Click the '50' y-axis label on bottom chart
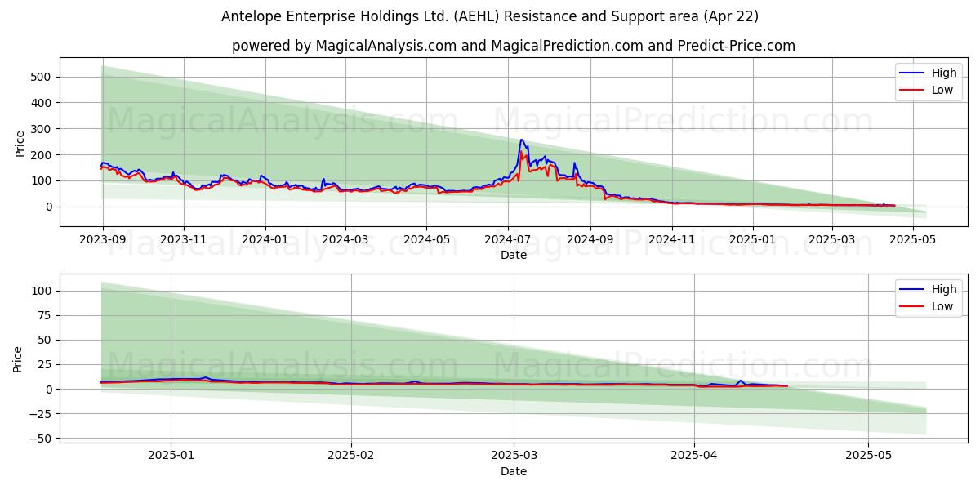980x490 pixels. 46,340
